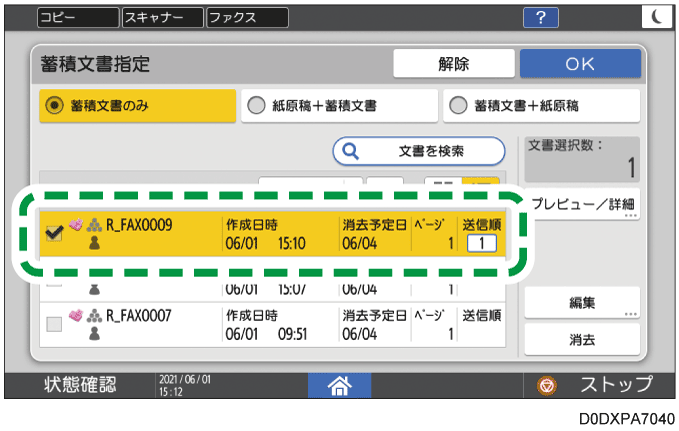Click the group icon beside R_FAX0009
Image resolution: width=679 pixels, height=431 pixels.
94,225
